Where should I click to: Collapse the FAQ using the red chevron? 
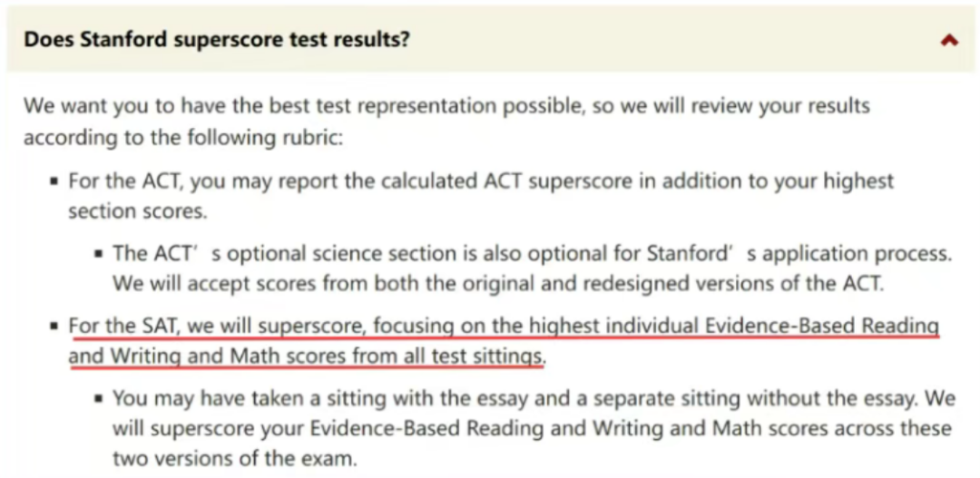tap(949, 40)
